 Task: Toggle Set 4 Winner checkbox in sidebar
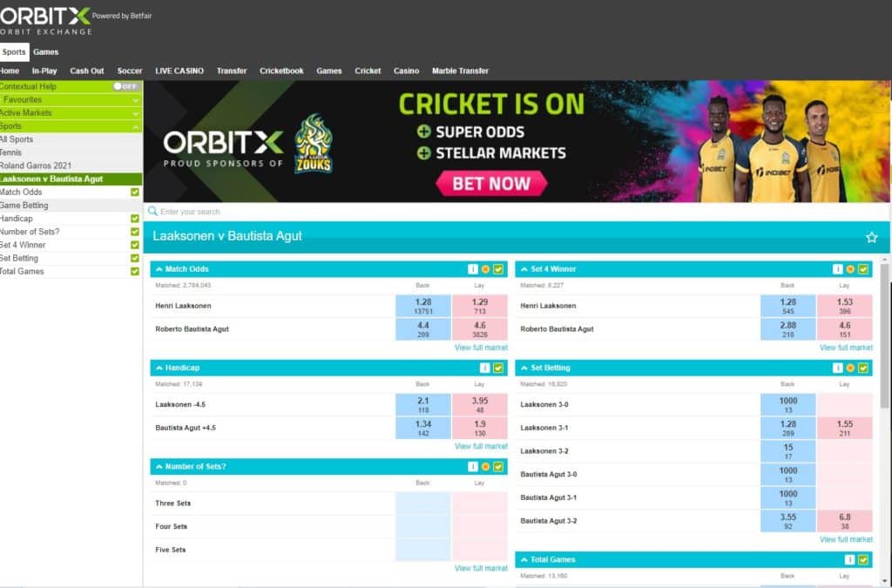[x=135, y=245]
